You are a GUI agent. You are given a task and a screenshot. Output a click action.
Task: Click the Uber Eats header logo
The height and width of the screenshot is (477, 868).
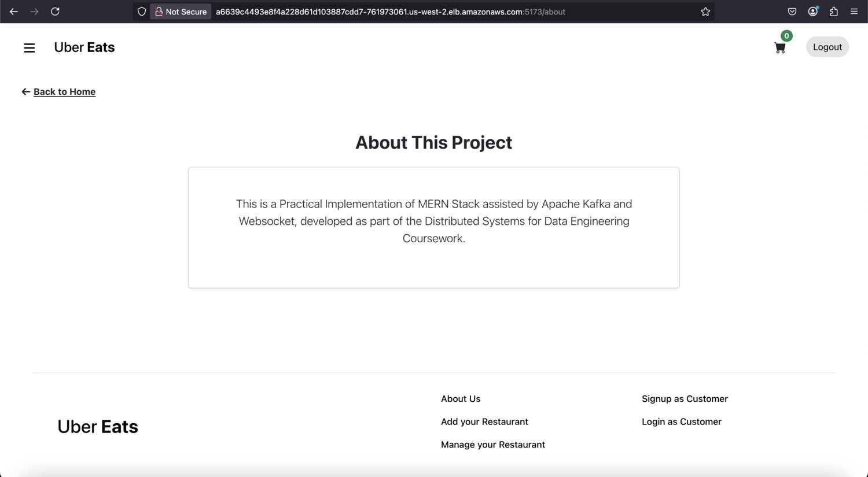84,47
